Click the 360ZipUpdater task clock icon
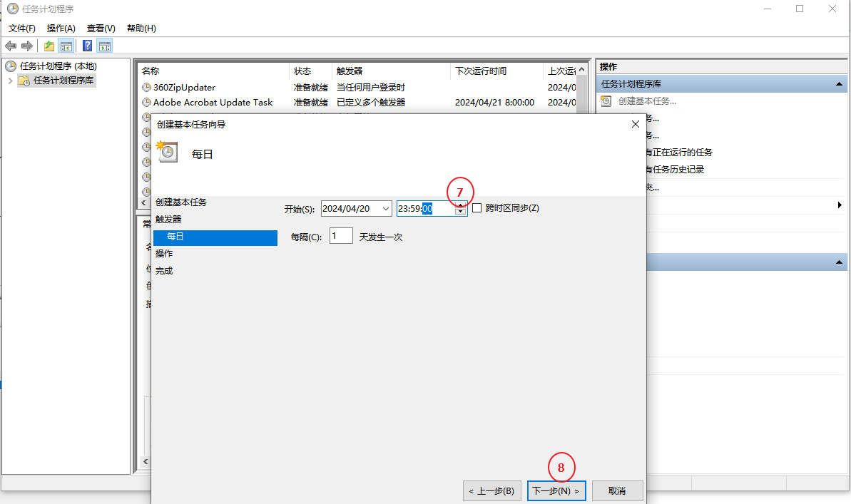 coord(146,88)
